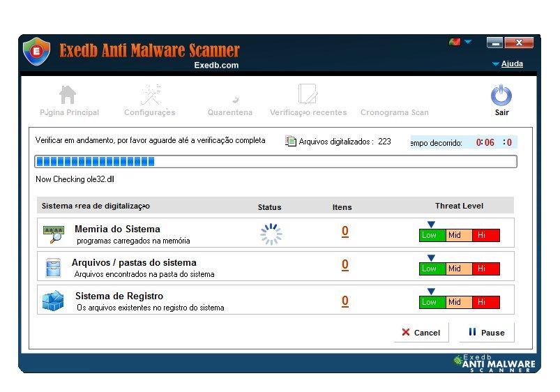Click the scan progress bar

pyautogui.click(x=275, y=162)
